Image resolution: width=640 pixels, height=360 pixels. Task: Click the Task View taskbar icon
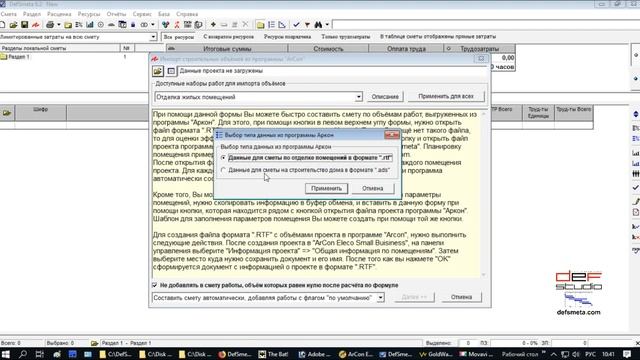[40, 354]
